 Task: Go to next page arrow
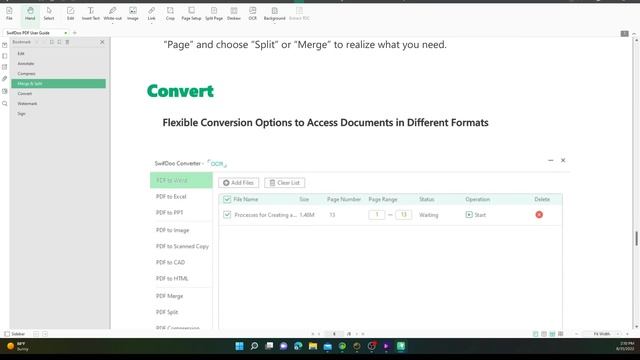pos(356,334)
